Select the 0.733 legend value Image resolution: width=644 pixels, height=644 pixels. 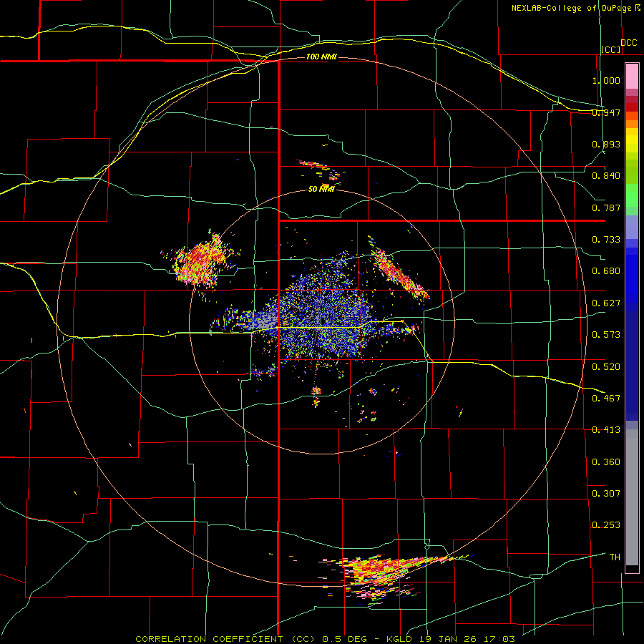606,240
